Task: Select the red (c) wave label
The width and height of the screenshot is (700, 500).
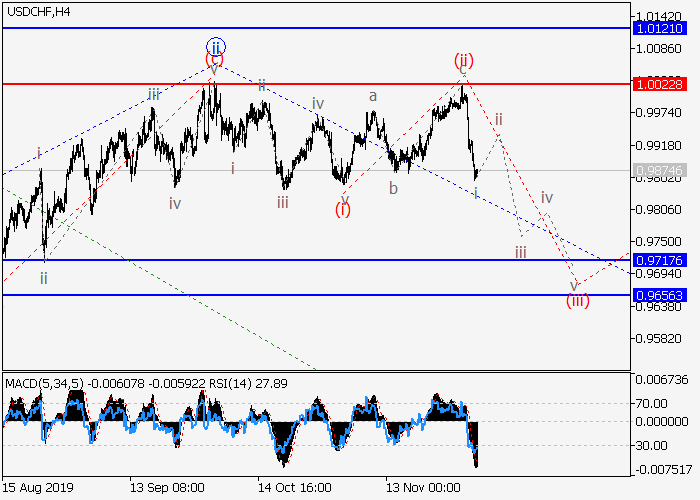Action: pos(214,60)
